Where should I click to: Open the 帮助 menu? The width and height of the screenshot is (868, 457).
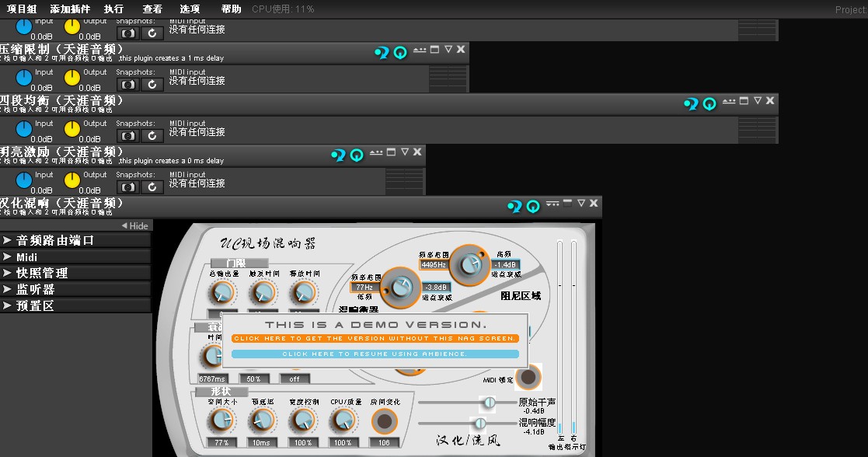tap(231, 9)
